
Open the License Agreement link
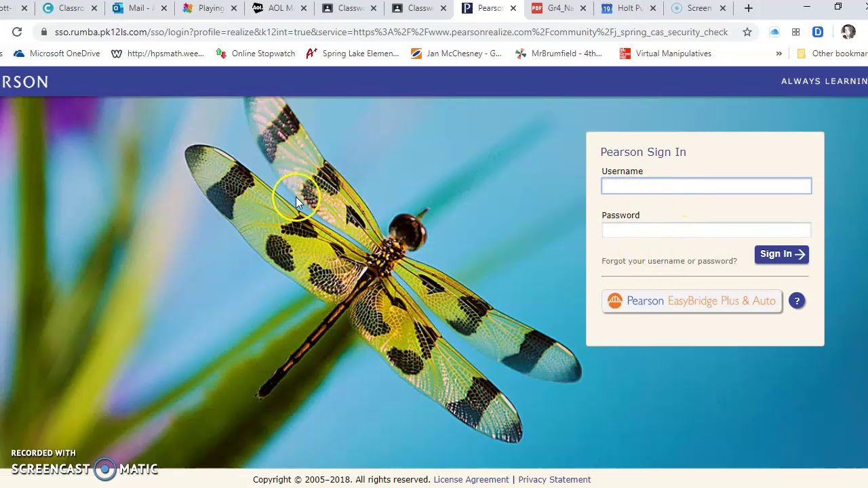tap(471, 479)
